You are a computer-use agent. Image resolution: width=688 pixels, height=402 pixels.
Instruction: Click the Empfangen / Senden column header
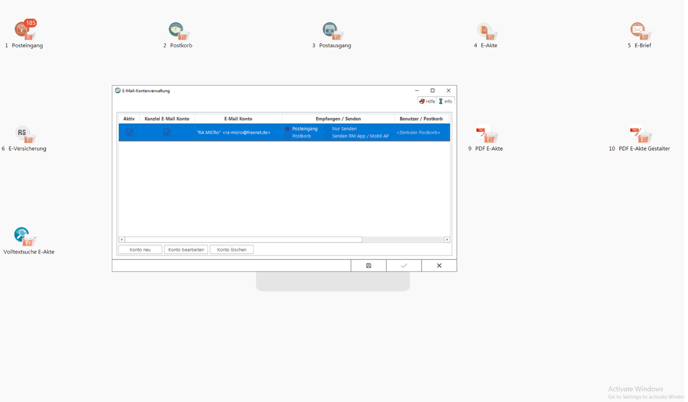point(338,119)
